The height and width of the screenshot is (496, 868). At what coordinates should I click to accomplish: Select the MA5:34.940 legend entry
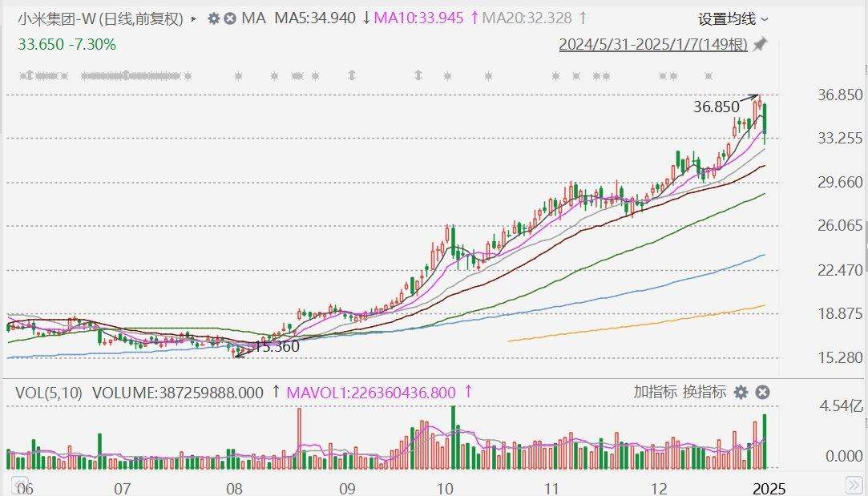(315, 18)
